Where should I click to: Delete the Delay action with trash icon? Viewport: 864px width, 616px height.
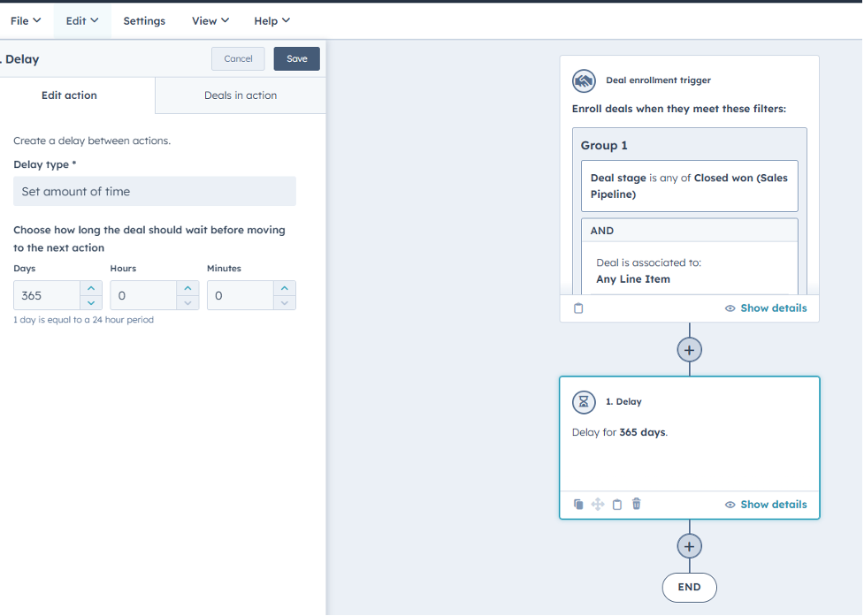click(637, 504)
